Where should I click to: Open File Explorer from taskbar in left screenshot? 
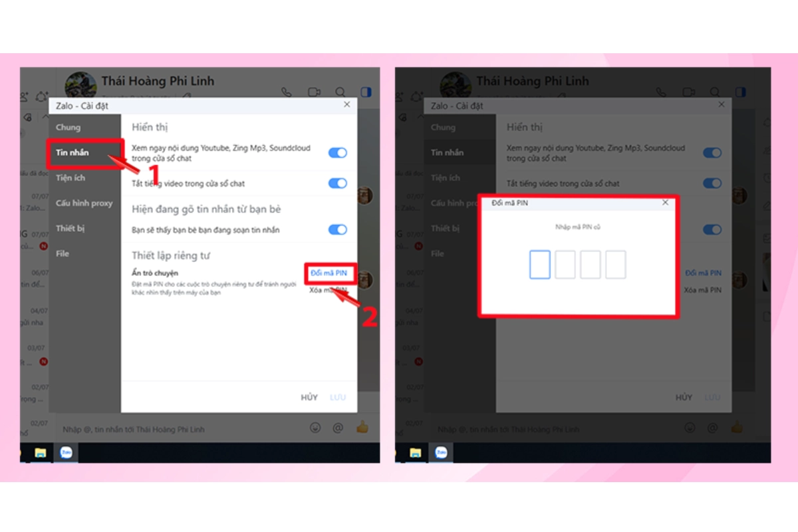(x=41, y=453)
